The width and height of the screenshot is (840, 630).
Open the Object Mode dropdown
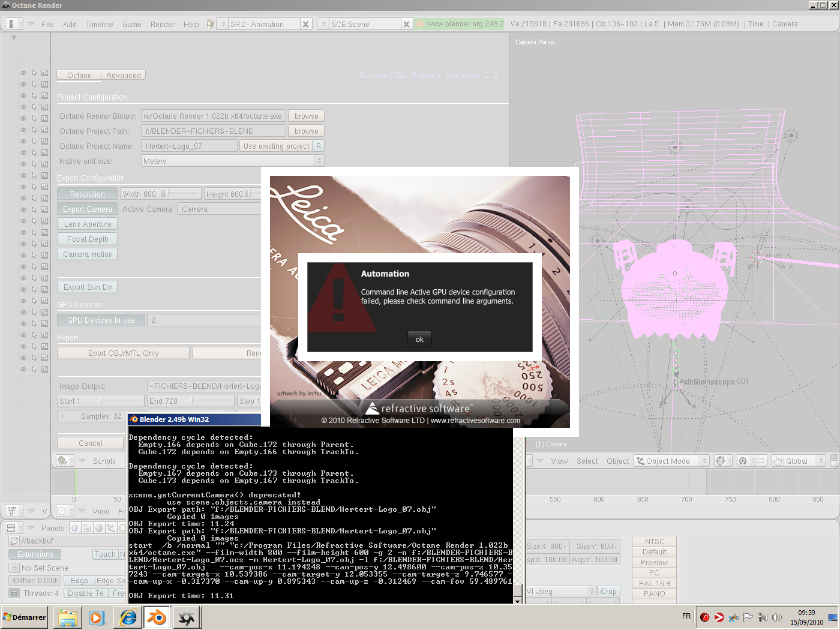pos(672,461)
